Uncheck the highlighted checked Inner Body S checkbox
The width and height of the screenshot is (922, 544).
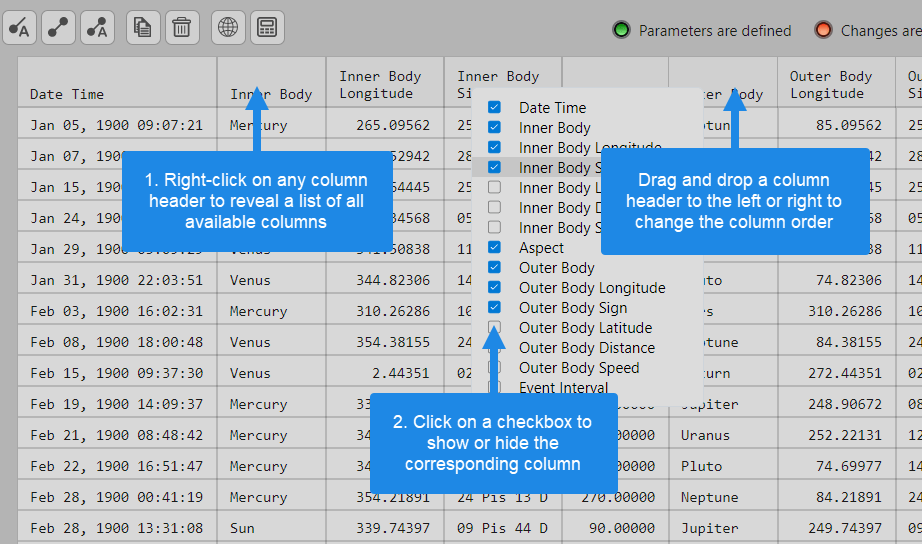[x=495, y=167]
